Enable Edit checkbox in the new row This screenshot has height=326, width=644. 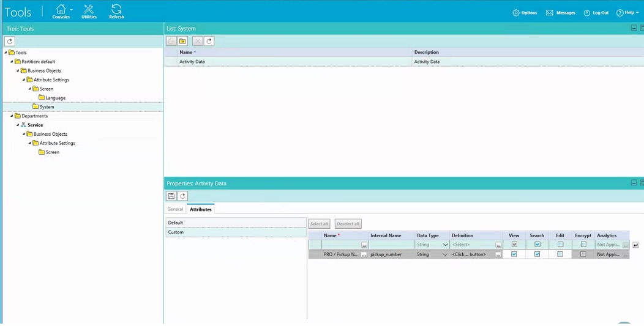click(560, 244)
